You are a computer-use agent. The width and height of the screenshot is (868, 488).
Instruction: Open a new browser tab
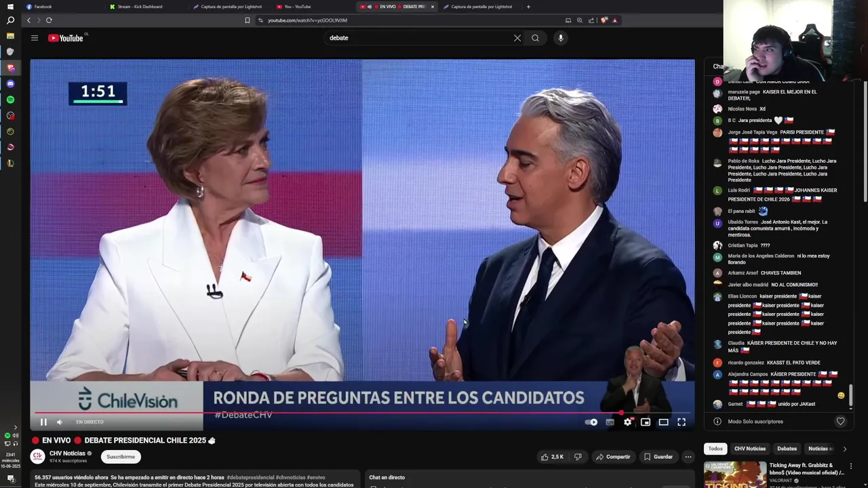528,7
